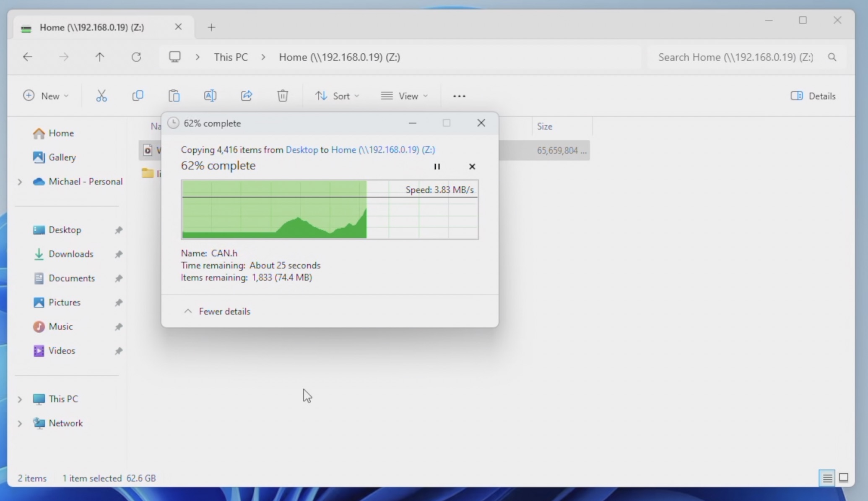Viewport: 868px width, 501px height.
Task: Click the Cut scissors icon in toolbar
Action: point(101,96)
